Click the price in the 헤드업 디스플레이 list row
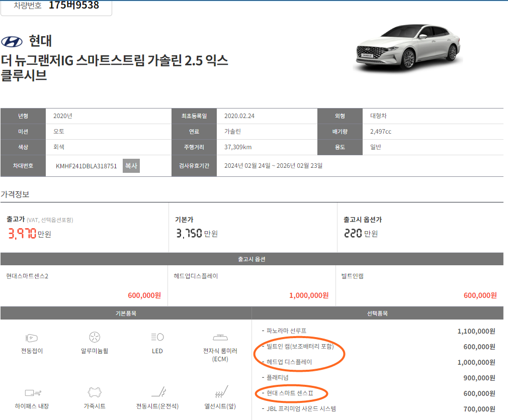508x420 pixels. pos(476,362)
